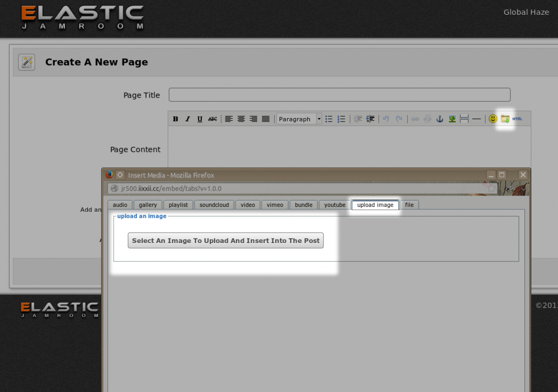This screenshot has width=558, height=392.
Task: Insert a hyperlink with the link icon
Action: coord(415,119)
